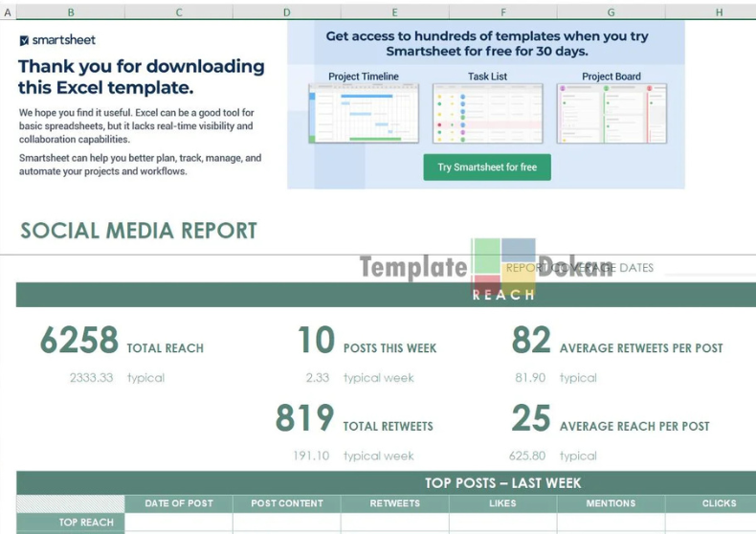This screenshot has height=534, width=756.
Task: Click empty Date of Post cell in Top Reach row
Action: click(179, 523)
